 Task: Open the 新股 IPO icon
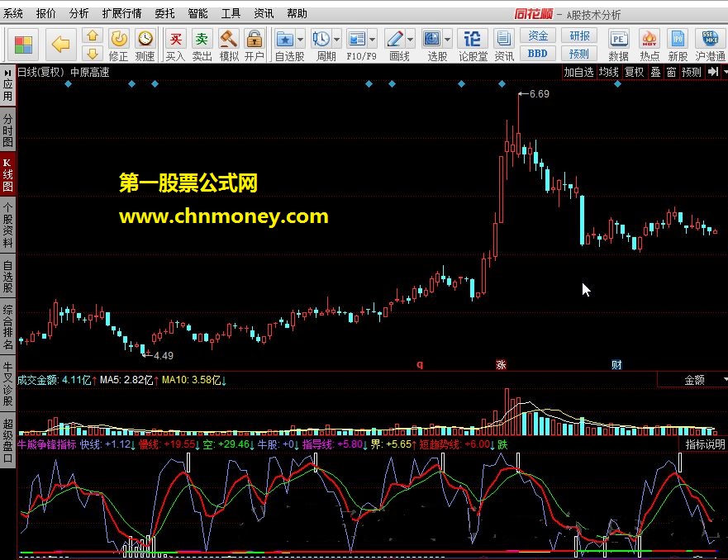click(678, 39)
